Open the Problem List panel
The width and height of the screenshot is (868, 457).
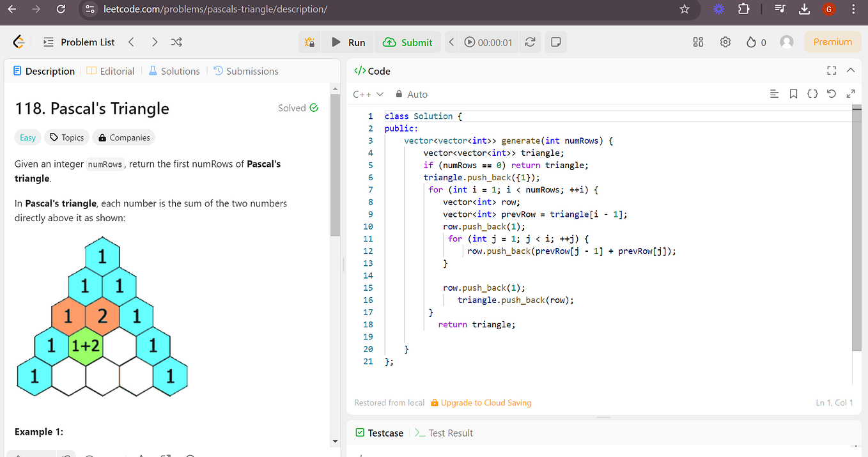pos(79,42)
